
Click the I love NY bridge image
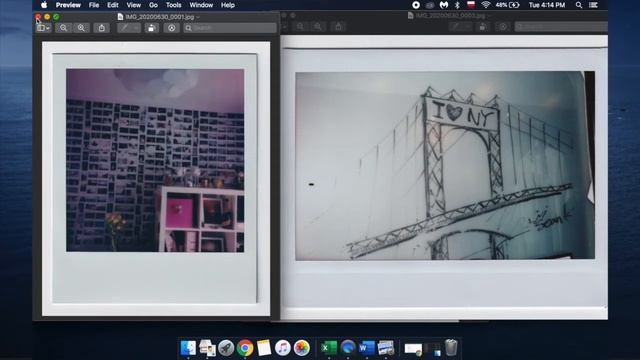pyautogui.click(x=445, y=165)
